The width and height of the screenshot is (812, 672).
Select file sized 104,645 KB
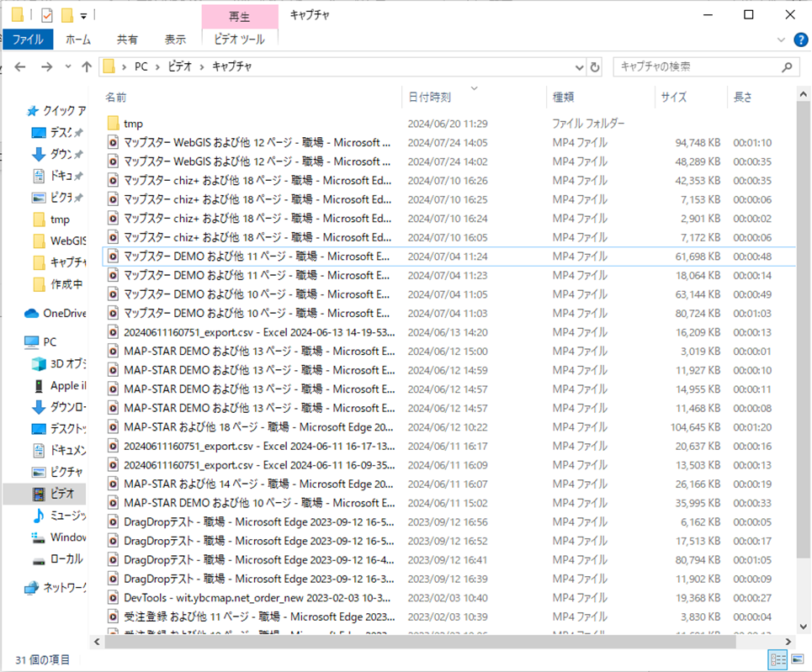click(448, 427)
